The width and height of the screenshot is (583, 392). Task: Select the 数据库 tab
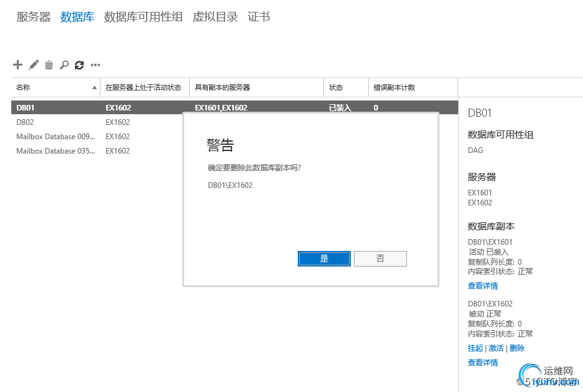point(77,17)
